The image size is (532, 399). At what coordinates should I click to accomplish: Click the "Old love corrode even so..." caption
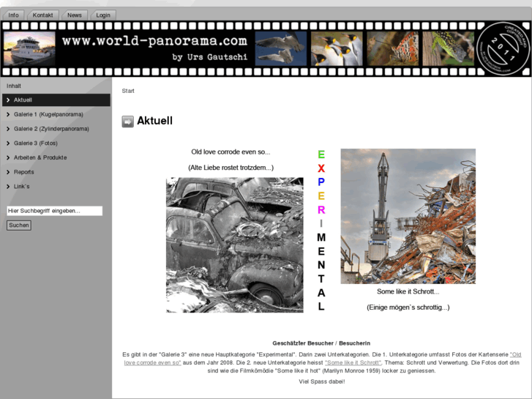click(x=231, y=152)
